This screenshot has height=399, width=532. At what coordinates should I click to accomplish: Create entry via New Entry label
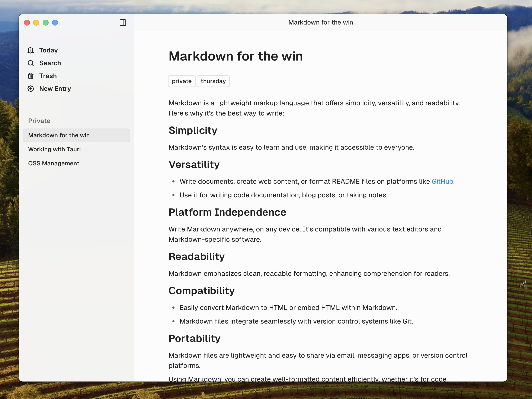[55, 89]
